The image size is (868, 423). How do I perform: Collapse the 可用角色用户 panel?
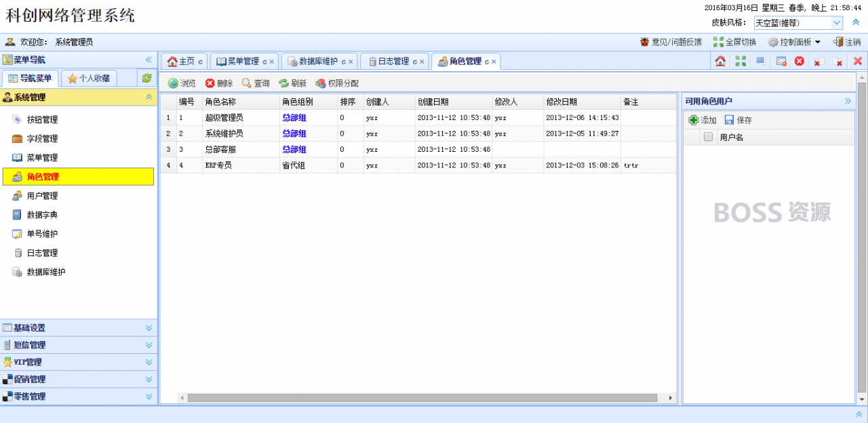point(848,101)
